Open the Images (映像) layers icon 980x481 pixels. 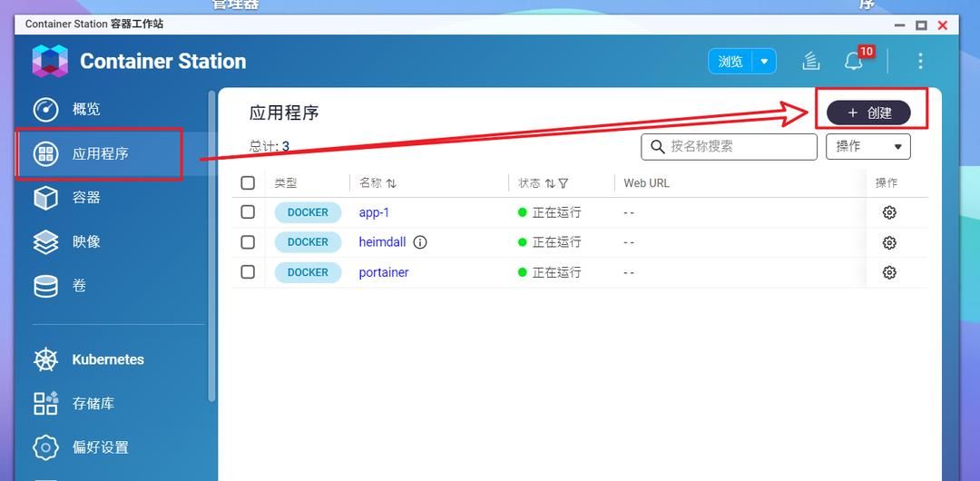pyautogui.click(x=45, y=242)
